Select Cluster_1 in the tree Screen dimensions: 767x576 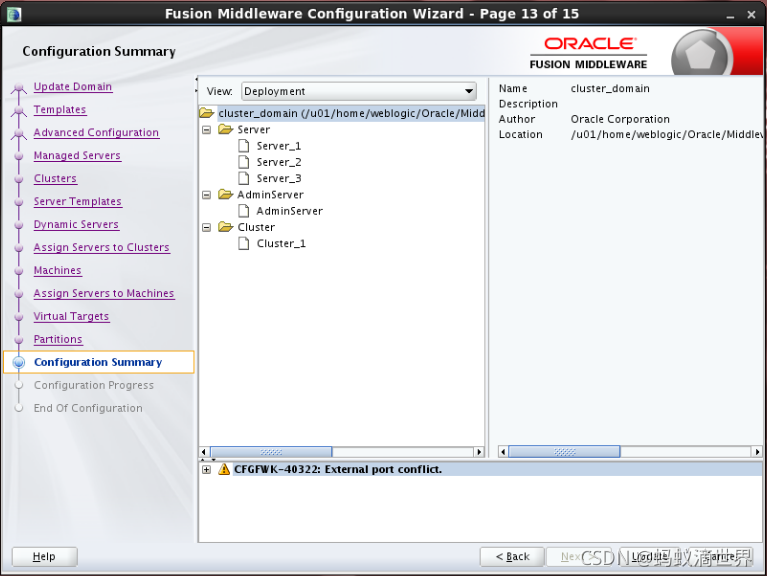coord(281,243)
